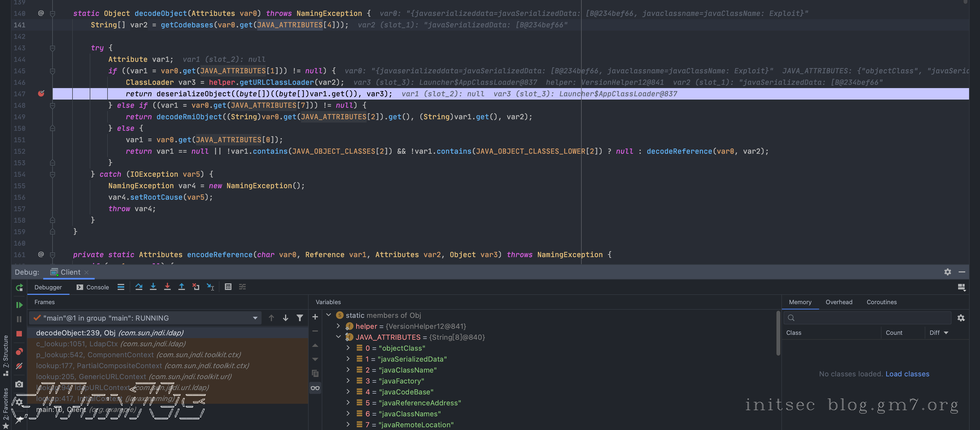Screen dimensions: 980x430
Task: Click the Load classes link
Action: 907,374
